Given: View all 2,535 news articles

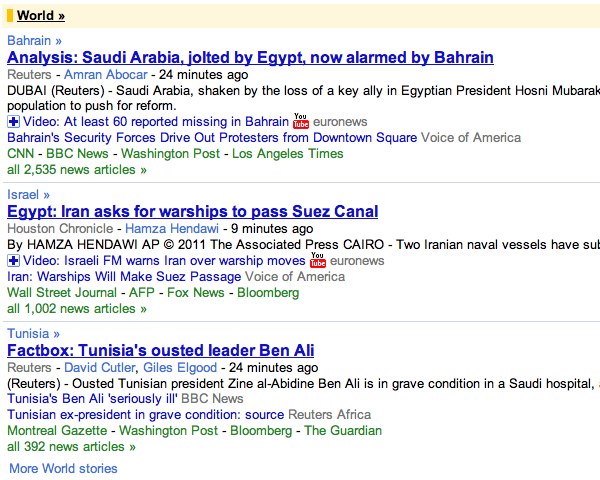Looking at the screenshot, I should pyautogui.click(x=77, y=170).
